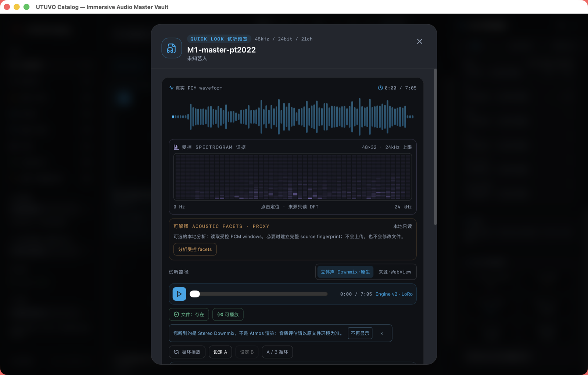The height and width of the screenshot is (375, 588).
Task: Click 设定 A loop point button
Action: [220, 352]
